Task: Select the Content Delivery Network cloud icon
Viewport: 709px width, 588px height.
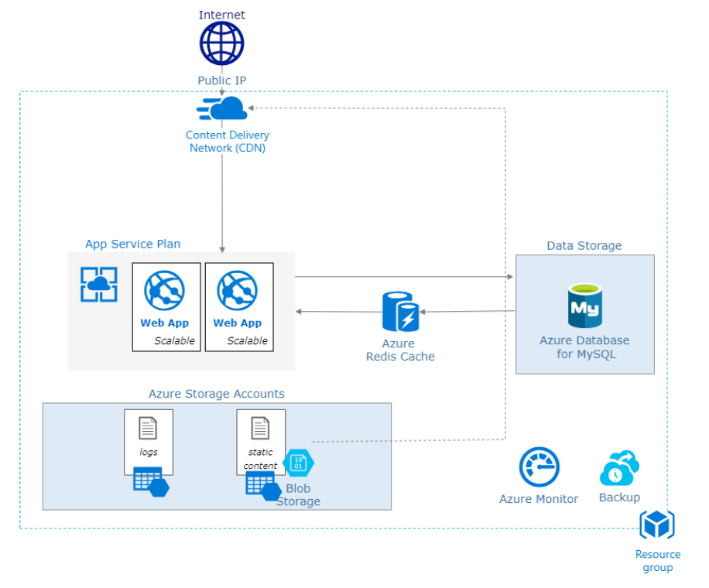Action: tap(222, 108)
